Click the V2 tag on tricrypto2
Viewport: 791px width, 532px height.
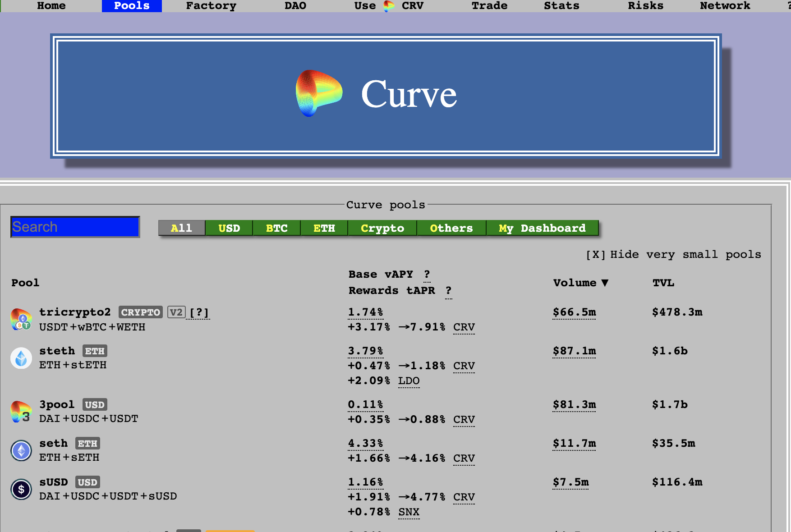point(176,312)
